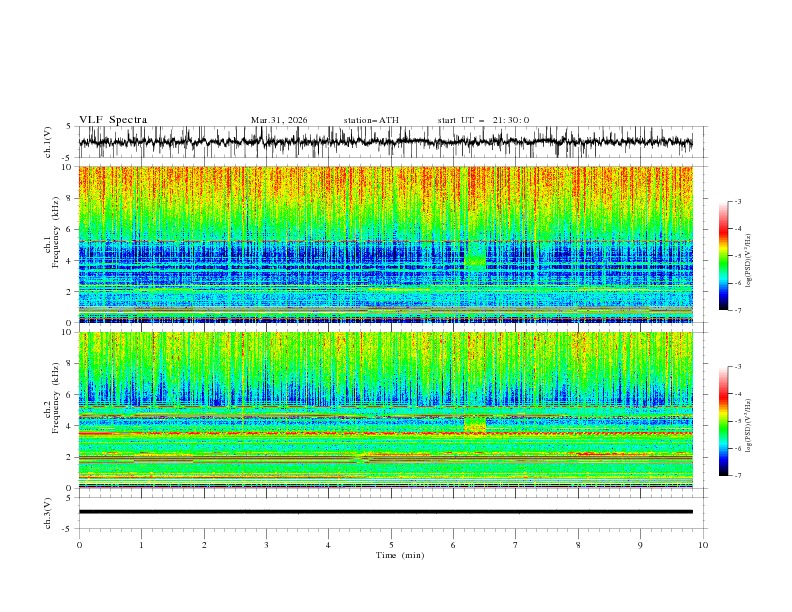
Task: Click the ch.1 color scale bar
Action: pos(723,256)
